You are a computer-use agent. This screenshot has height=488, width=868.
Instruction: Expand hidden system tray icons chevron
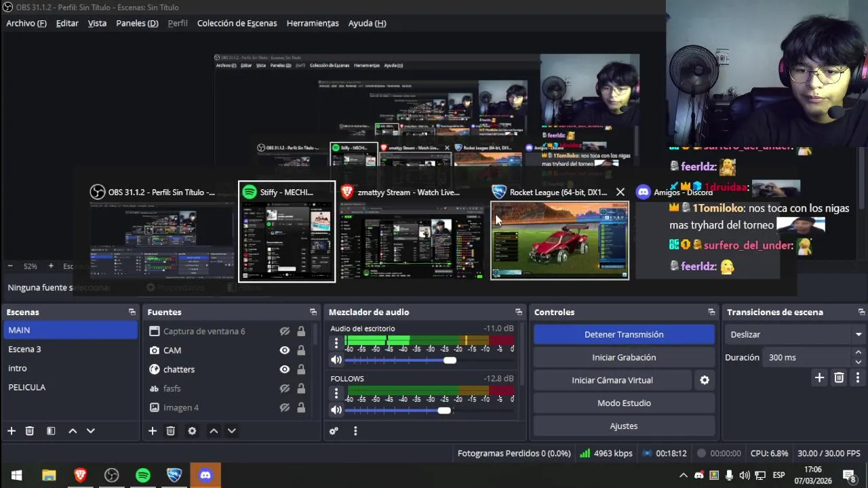point(684,475)
